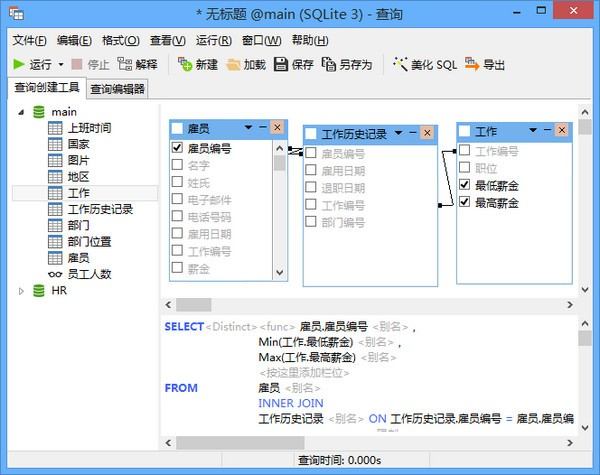The image size is (600, 475).
Task: Expand the HR database tree node
Action: coord(21,291)
